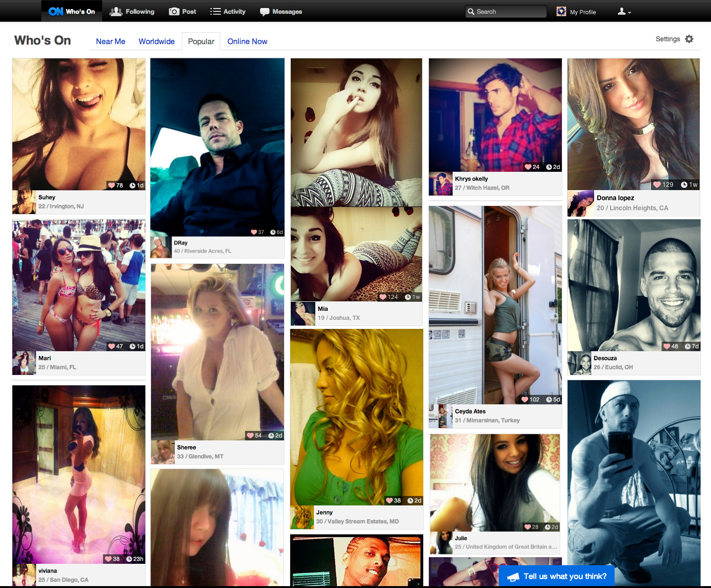Like Donna lopez's photo with the heart
The image size is (711, 588).
[657, 185]
